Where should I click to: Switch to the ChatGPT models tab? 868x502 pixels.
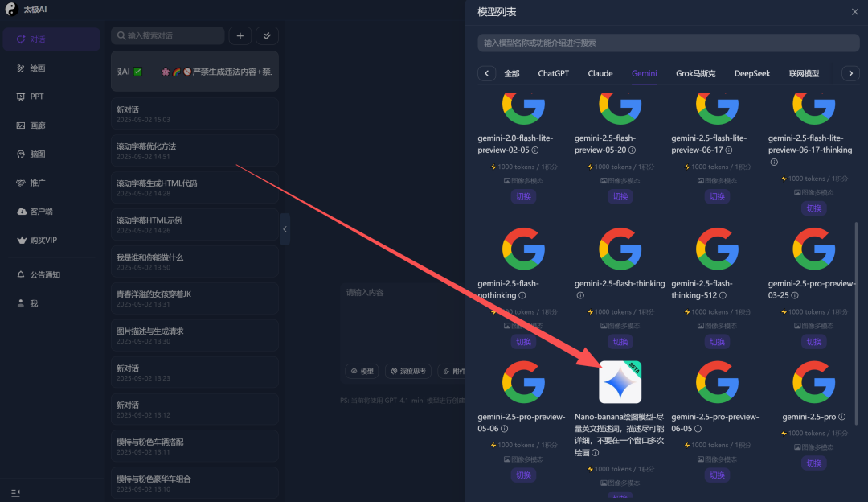554,74
